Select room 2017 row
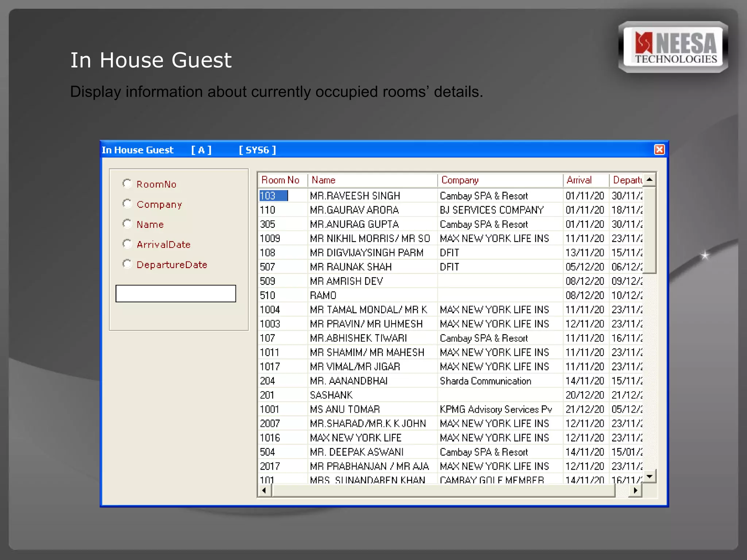The height and width of the screenshot is (560, 747). (451, 466)
